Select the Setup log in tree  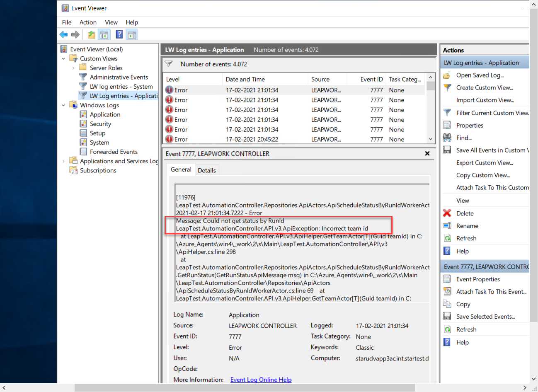click(97, 133)
